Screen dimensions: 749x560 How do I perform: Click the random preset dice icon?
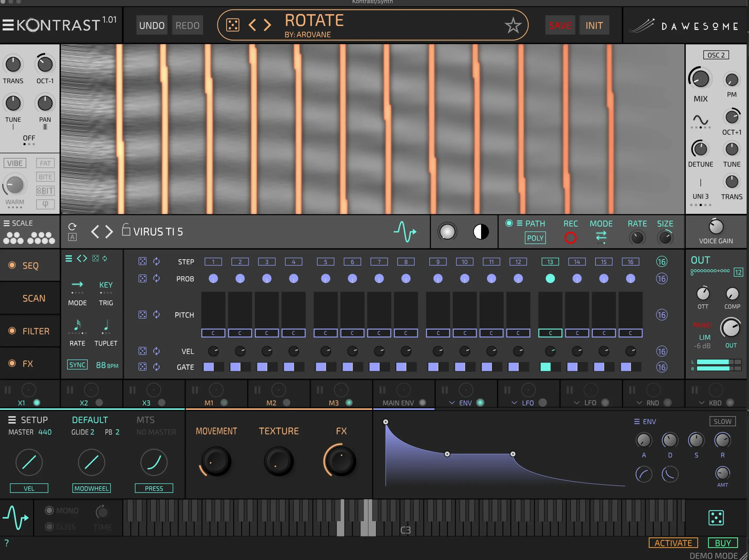pyautogui.click(x=233, y=25)
